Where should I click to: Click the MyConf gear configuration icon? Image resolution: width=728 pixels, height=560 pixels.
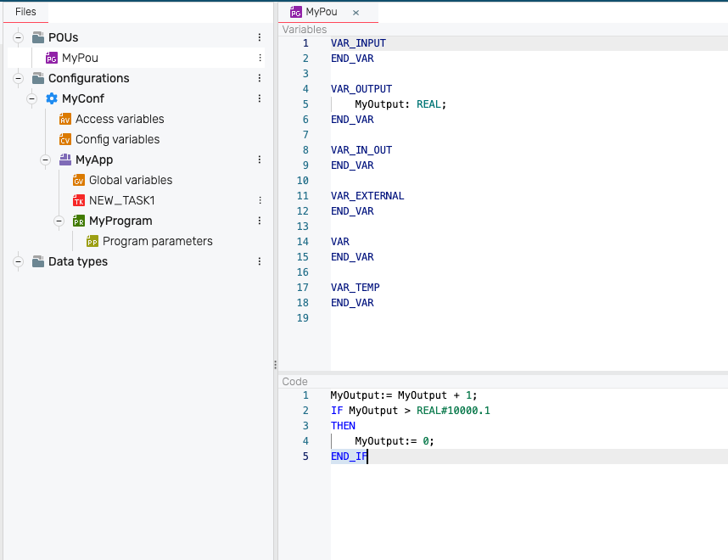[52, 99]
